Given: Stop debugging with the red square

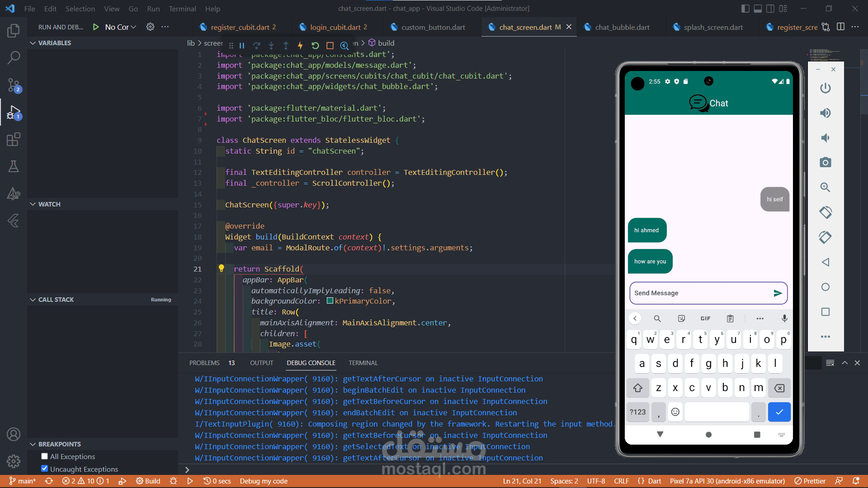Looking at the screenshot, I should tap(330, 45).
